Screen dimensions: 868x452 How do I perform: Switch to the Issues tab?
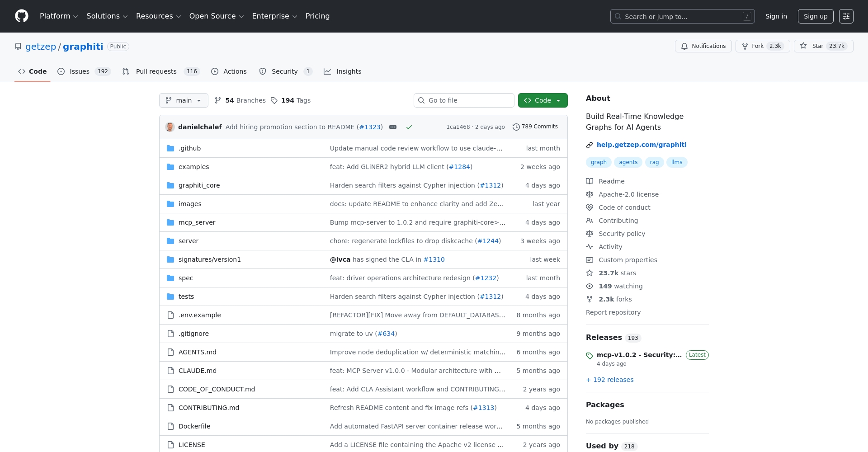tap(84, 71)
